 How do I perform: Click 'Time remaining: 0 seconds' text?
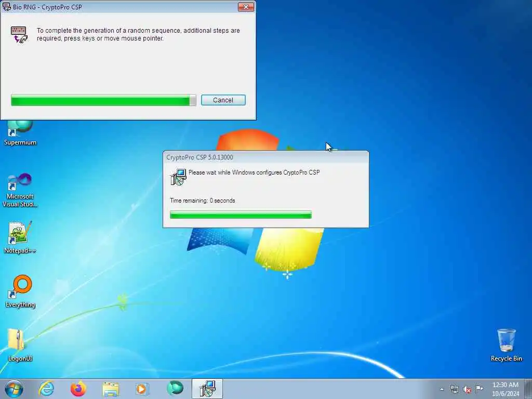[x=203, y=201]
